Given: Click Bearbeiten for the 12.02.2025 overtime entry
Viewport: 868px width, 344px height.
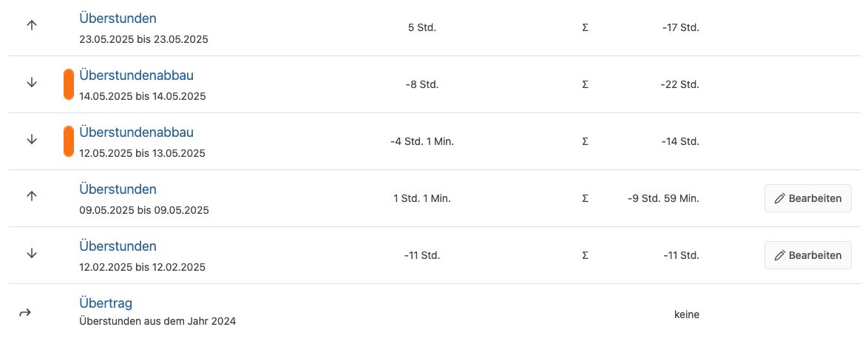Looking at the screenshot, I should click(807, 255).
